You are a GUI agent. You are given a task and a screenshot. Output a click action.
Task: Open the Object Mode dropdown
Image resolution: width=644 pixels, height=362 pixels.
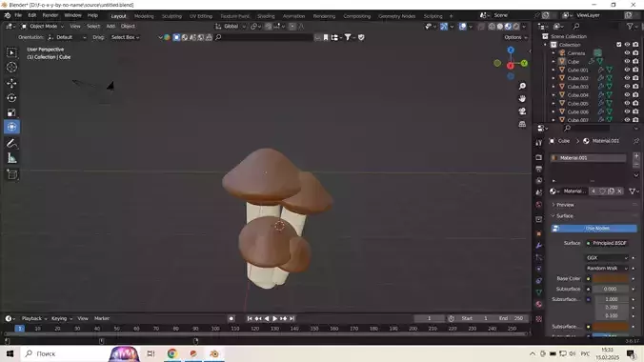[43, 27]
